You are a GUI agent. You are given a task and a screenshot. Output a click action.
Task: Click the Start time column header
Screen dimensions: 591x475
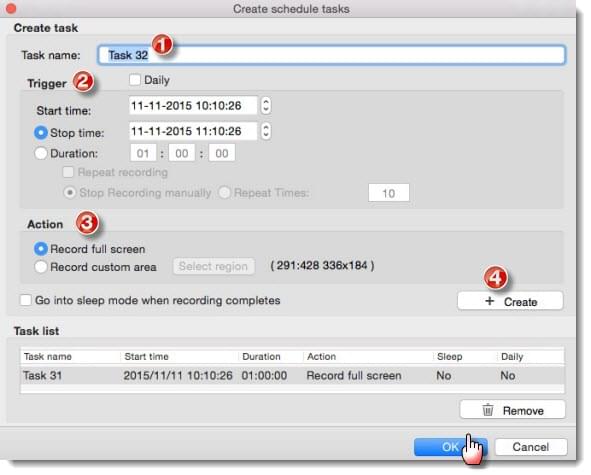pos(146,357)
